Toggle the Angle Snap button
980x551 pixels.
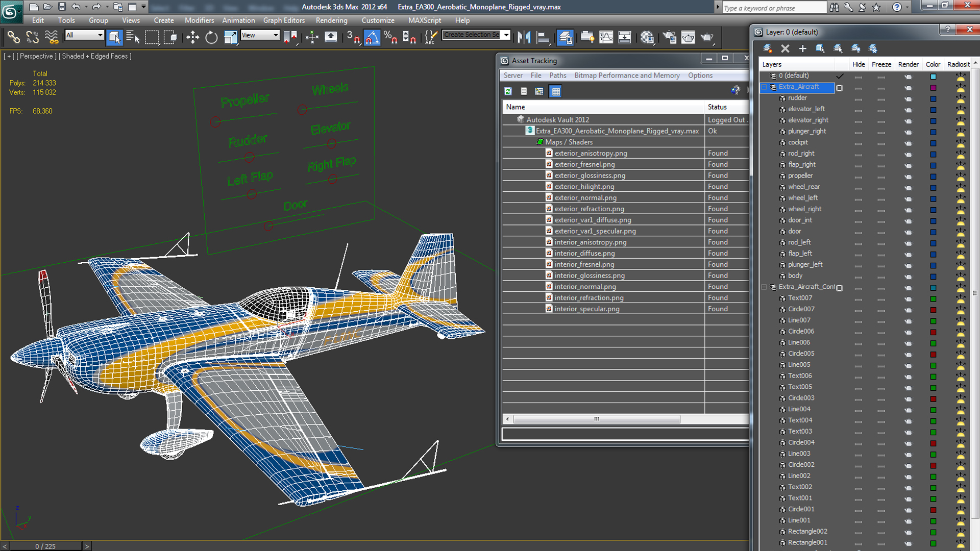(x=372, y=37)
